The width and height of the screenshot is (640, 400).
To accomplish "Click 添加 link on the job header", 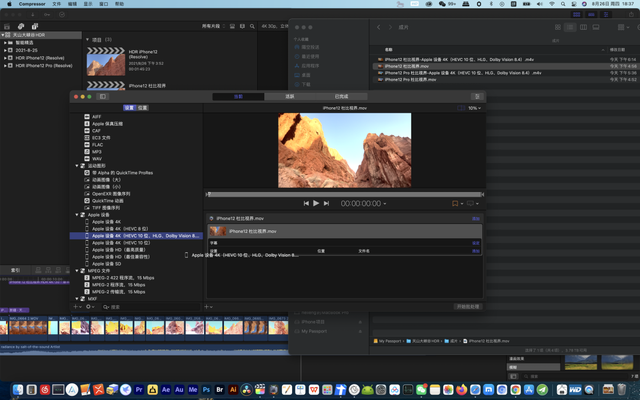I will [x=476, y=218].
